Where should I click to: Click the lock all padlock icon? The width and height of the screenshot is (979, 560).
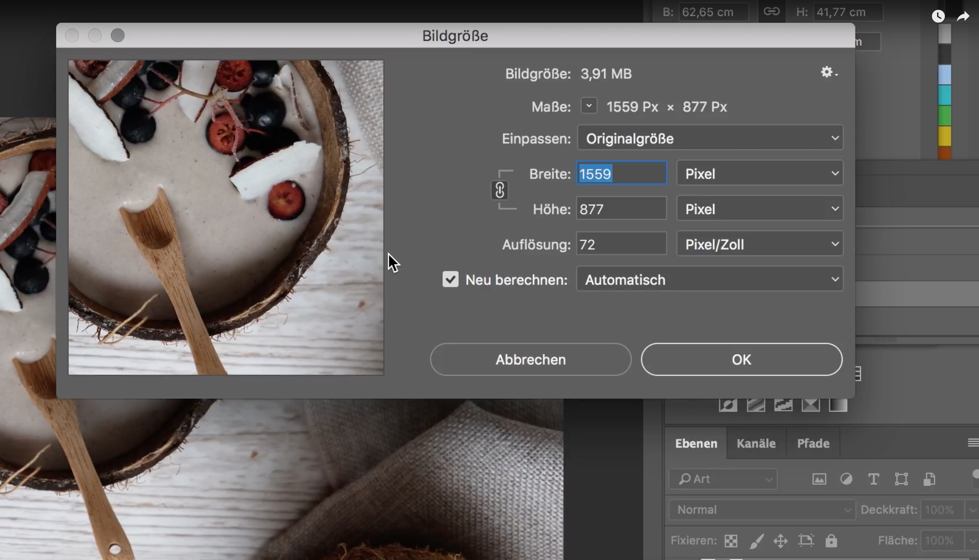[x=831, y=541]
